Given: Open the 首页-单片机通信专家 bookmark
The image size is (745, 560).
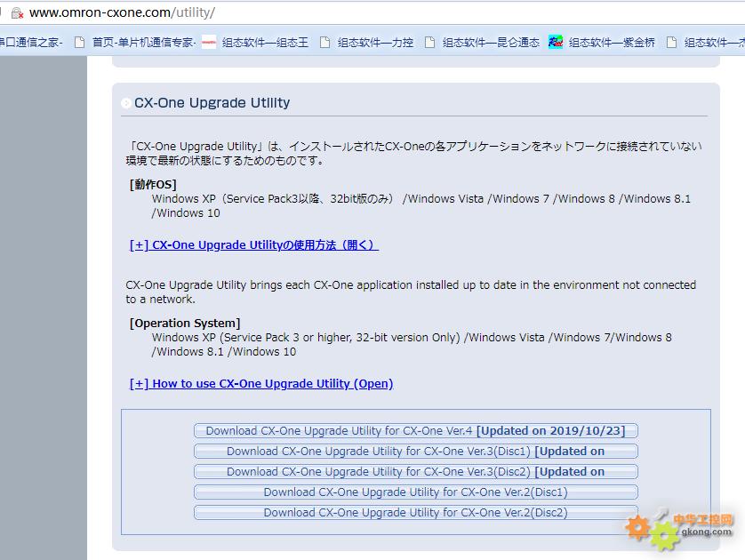Looking at the screenshot, I should tap(135, 43).
